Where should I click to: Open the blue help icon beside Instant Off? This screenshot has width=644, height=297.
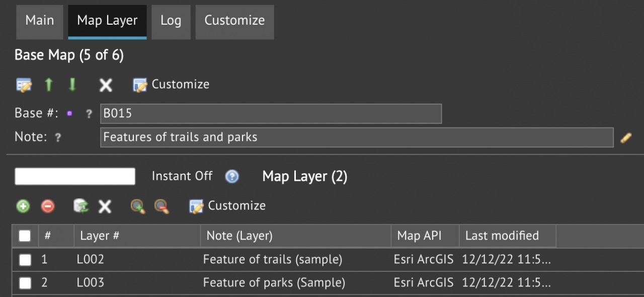coord(232,176)
